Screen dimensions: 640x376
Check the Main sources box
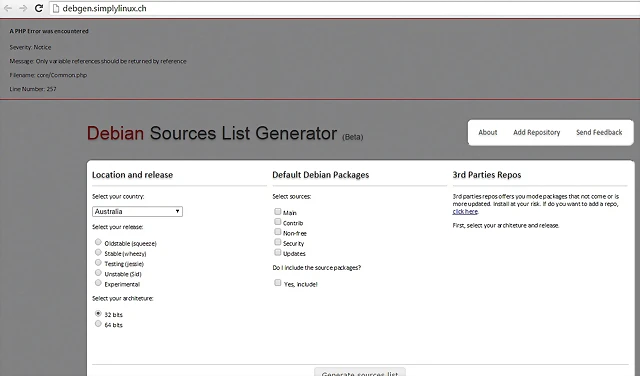tap(278, 211)
